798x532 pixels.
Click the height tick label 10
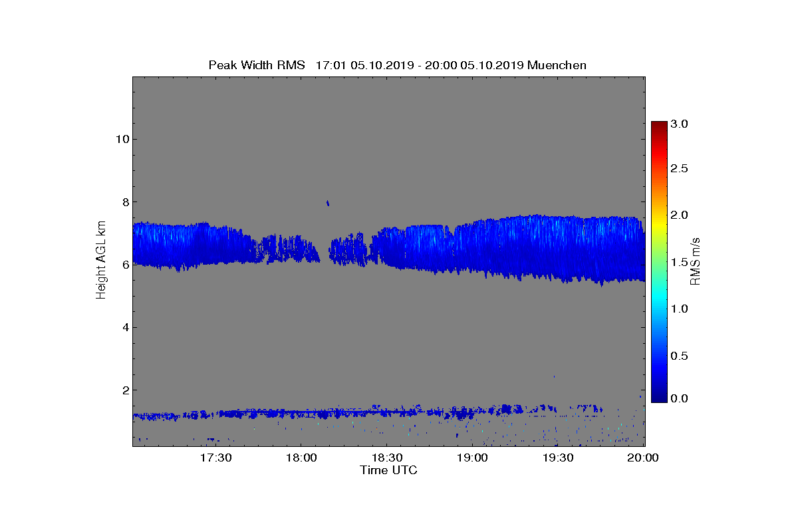coord(122,139)
